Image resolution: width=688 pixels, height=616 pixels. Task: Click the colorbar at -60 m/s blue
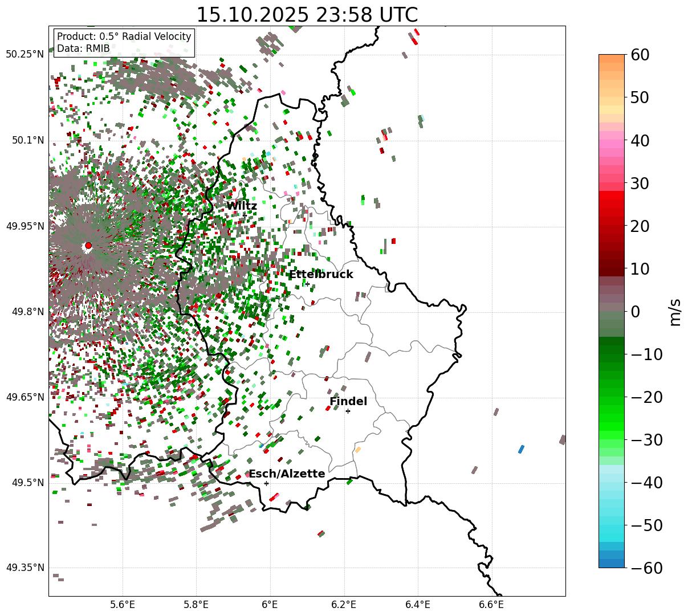pyautogui.click(x=612, y=564)
